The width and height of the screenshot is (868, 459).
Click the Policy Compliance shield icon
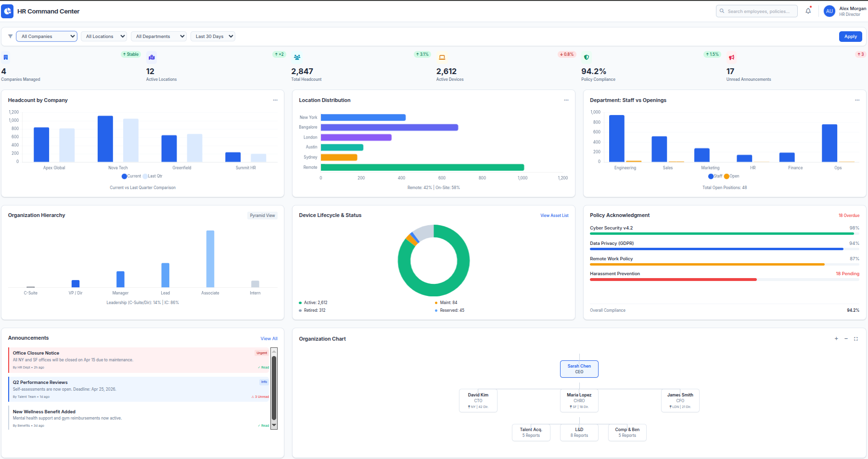pos(587,57)
